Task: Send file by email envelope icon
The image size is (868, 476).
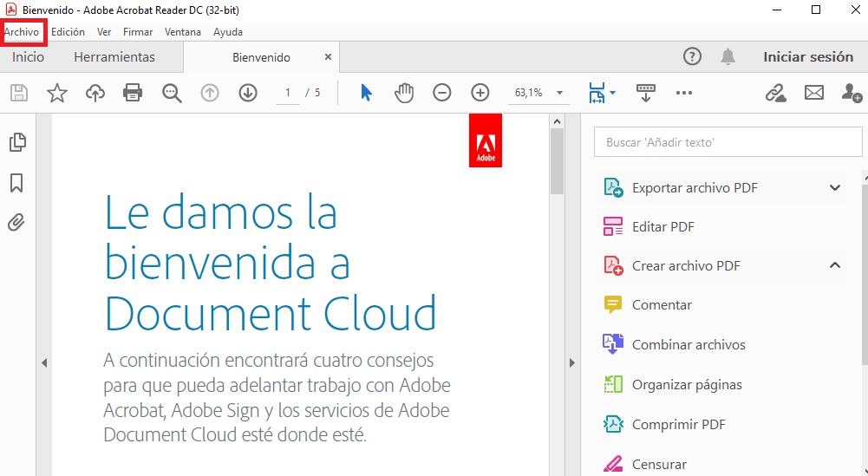Action: coord(813,93)
